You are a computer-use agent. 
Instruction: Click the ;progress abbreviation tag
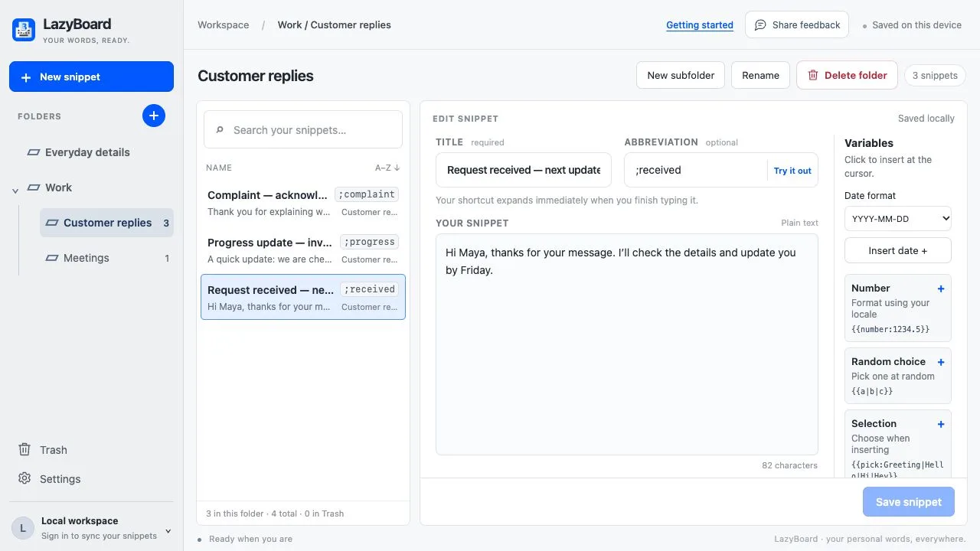(x=369, y=242)
